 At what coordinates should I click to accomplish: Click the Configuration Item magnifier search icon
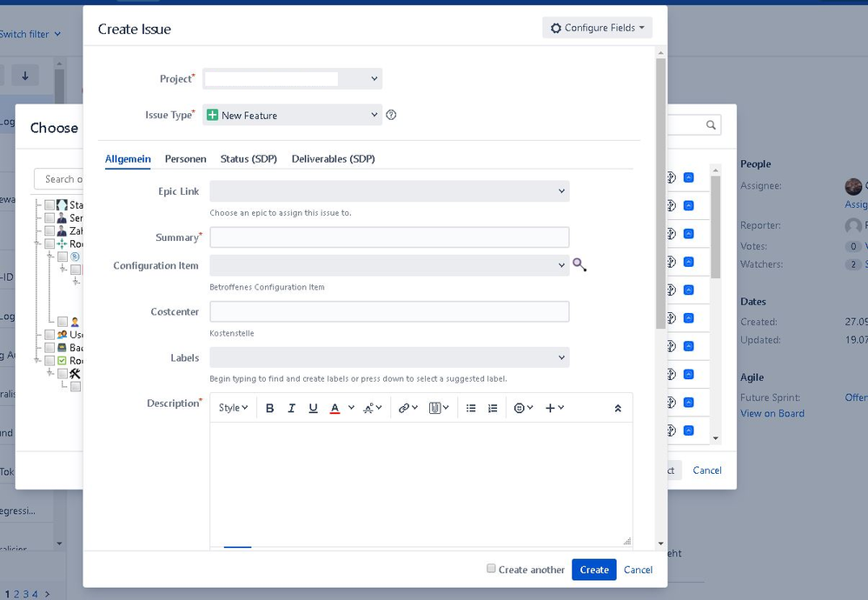[579, 265]
